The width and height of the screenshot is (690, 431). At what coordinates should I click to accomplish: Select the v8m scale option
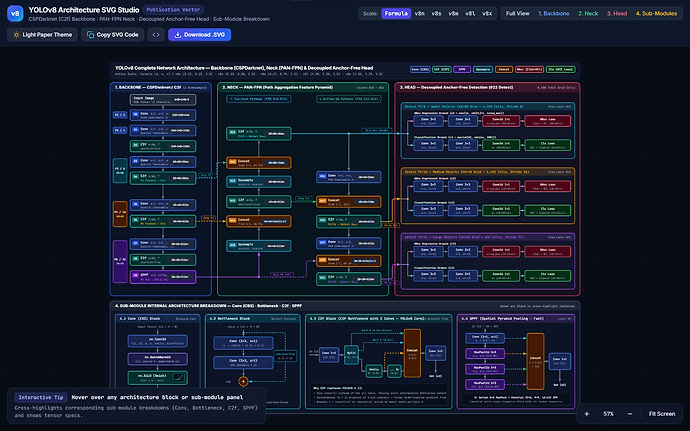(x=453, y=14)
